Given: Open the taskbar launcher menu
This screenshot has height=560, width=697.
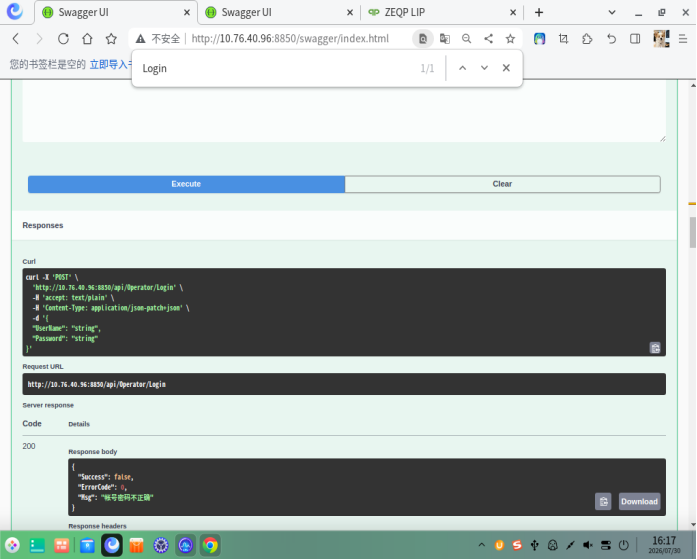Looking at the screenshot, I should (12, 545).
